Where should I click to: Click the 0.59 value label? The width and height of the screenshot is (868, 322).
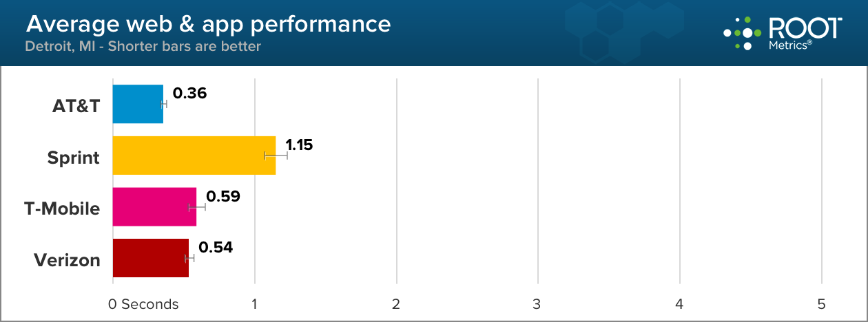pyautogui.click(x=223, y=196)
